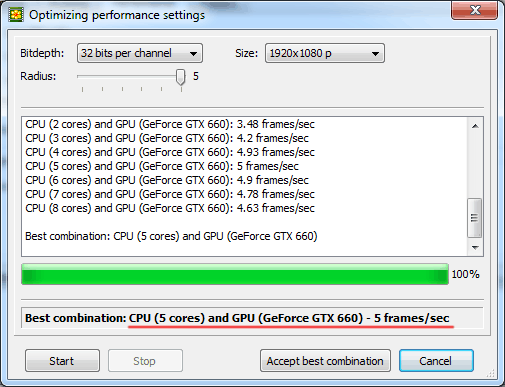Click the Bitdepth dropdown arrow
Screen dimensions: 505x387
pyautogui.click(x=193, y=54)
